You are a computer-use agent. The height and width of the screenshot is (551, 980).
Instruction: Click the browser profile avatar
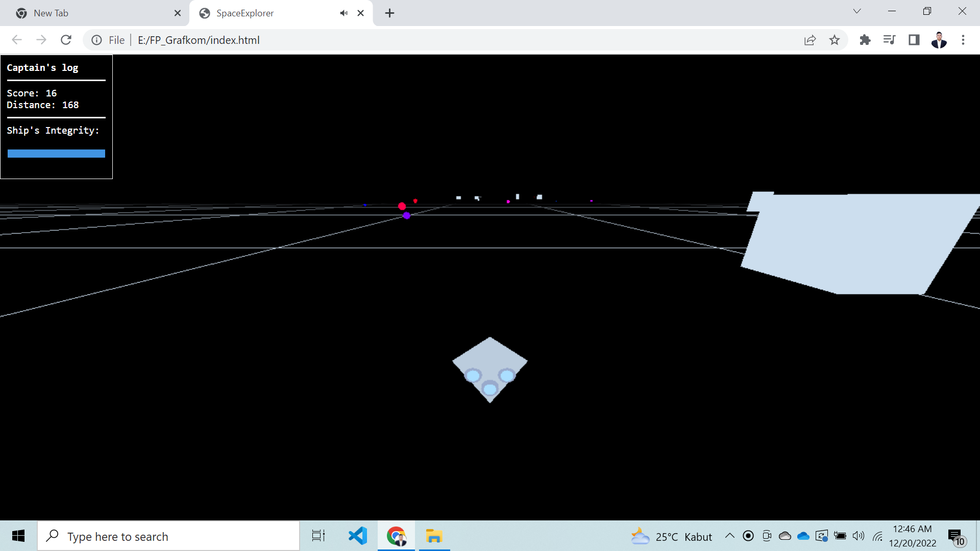tap(939, 40)
